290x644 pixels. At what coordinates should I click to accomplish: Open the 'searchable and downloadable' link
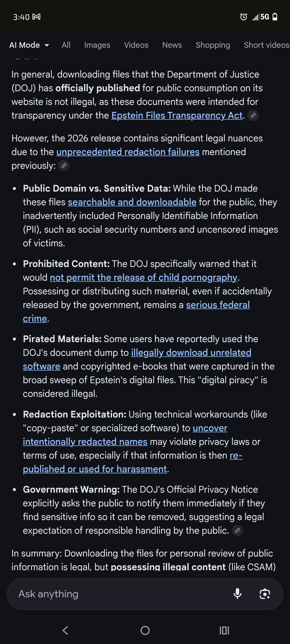[132, 202]
